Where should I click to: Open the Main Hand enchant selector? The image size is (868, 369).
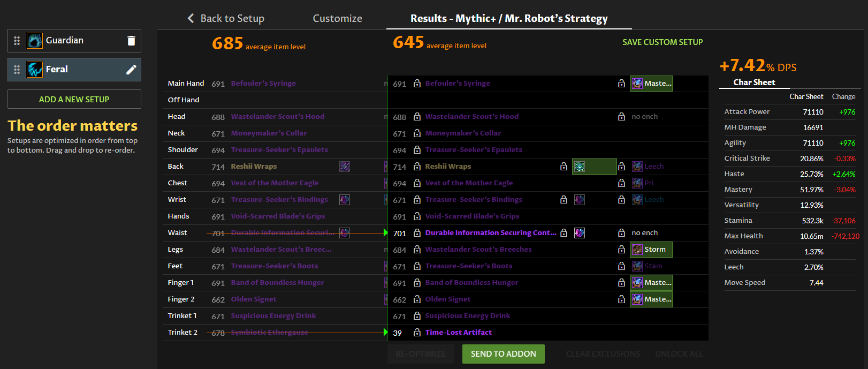[651, 84]
